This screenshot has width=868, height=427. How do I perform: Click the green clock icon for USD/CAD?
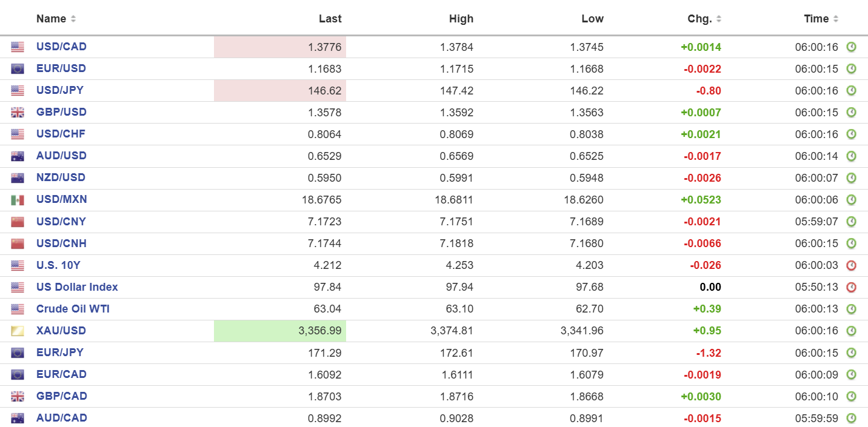click(851, 47)
